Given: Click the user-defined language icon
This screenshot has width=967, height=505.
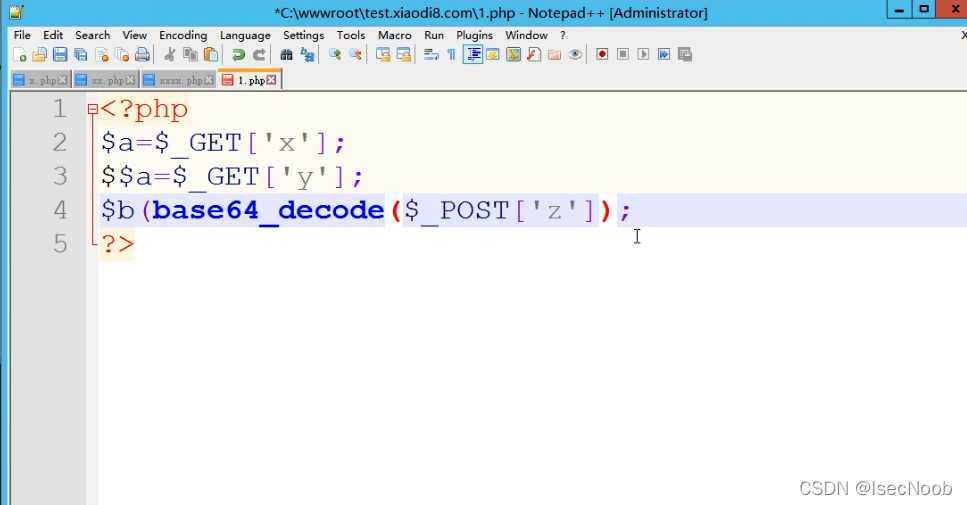Looking at the screenshot, I should 493,55.
